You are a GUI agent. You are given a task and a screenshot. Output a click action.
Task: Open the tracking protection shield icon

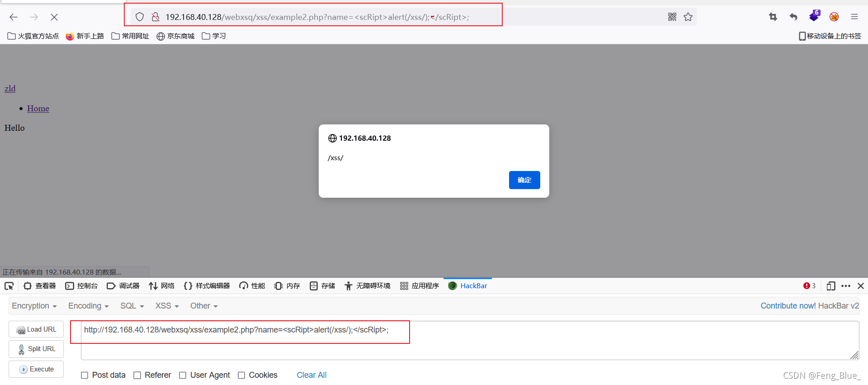[x=140, y=17]
